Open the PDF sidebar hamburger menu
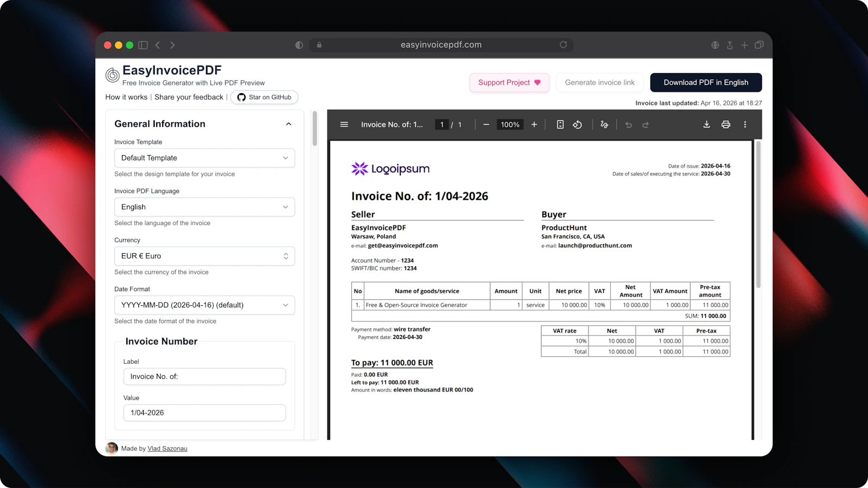 point(344,124)
